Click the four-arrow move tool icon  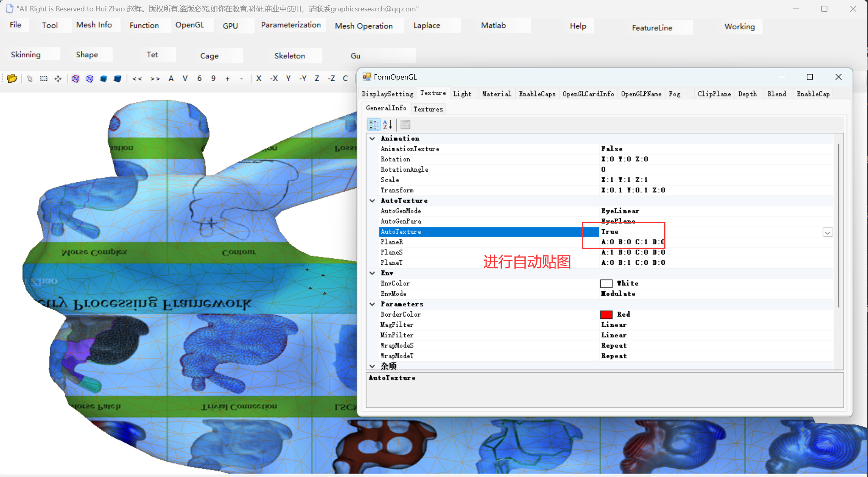pyautogui.click(x=58, y=78)
